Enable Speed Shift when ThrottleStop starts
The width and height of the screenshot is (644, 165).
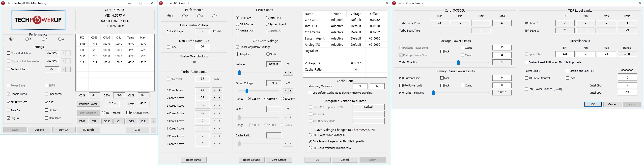(x=526, y=62)
